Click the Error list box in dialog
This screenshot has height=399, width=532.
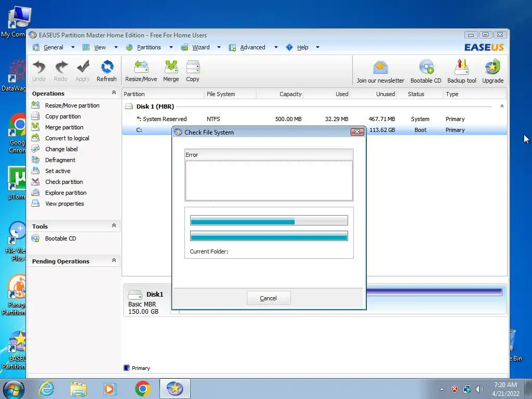[269, 180]
